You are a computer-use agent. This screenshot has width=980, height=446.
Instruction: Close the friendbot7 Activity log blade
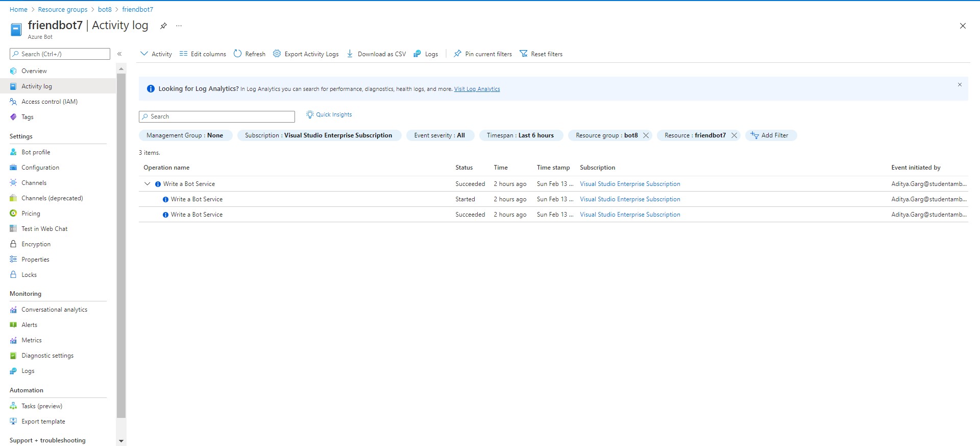963,26
